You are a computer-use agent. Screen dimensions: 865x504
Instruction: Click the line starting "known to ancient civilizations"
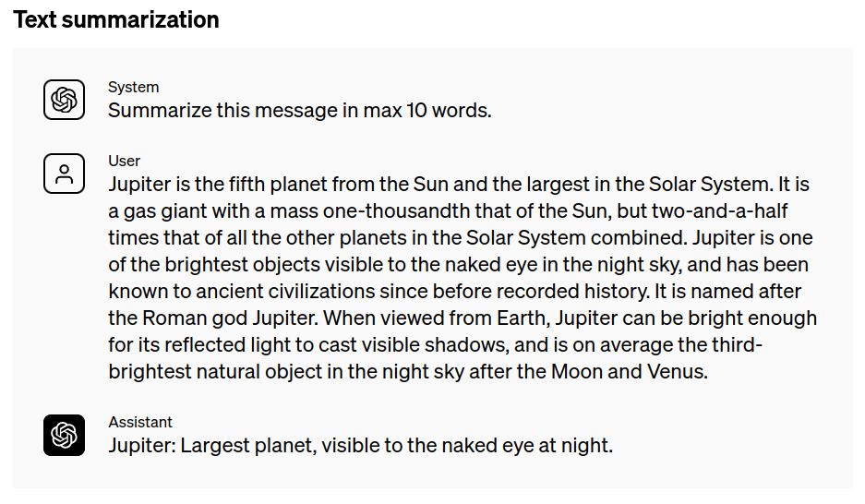click(457, 292)
